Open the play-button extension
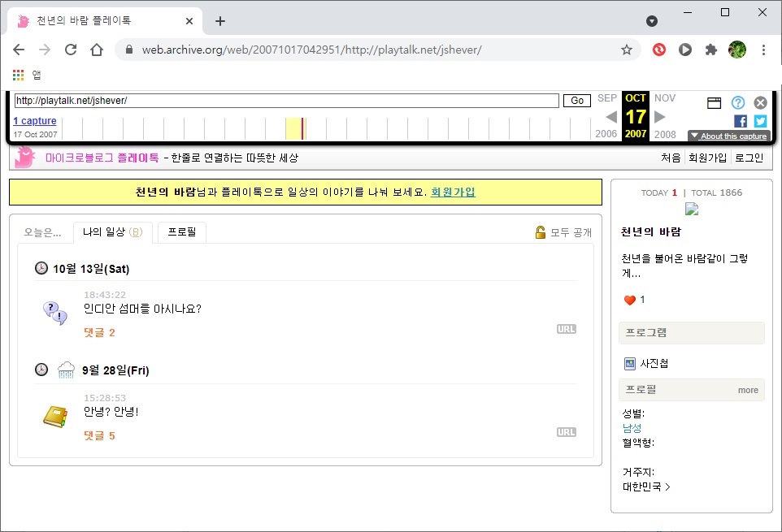The width and height of the screenshot is (782, 532). click(x=684, y=50)
